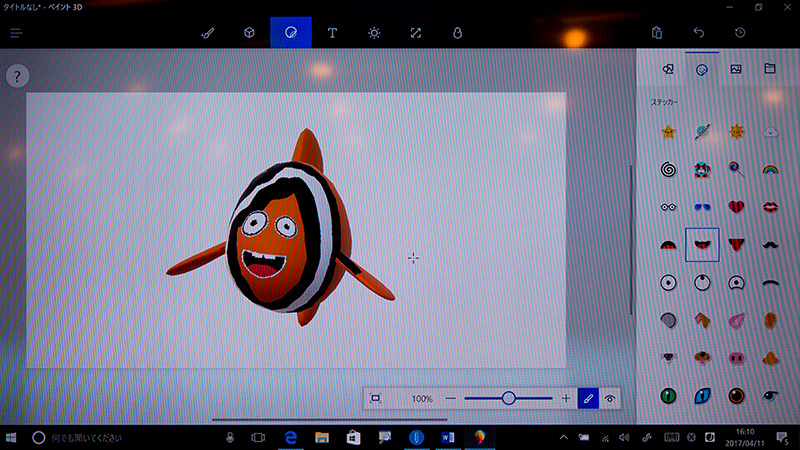Choose the red lips sticker
This screenshot has height=450, width=800.
[770, 207]
